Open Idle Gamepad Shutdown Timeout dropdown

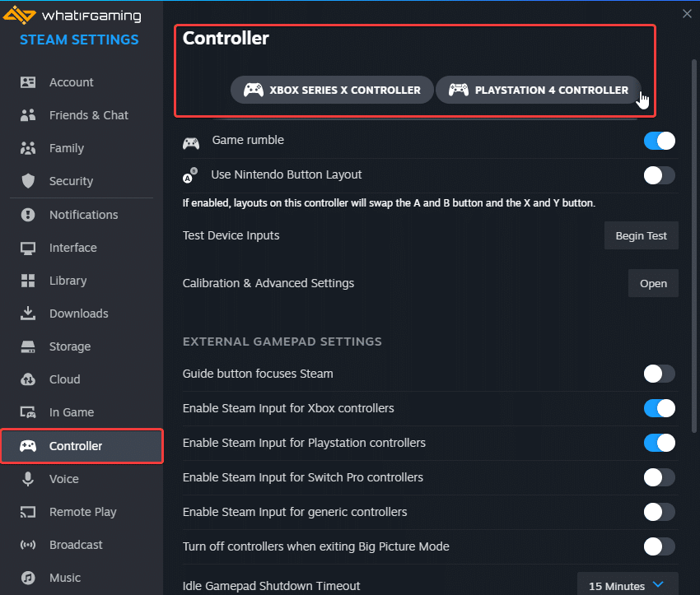[628, 585]
